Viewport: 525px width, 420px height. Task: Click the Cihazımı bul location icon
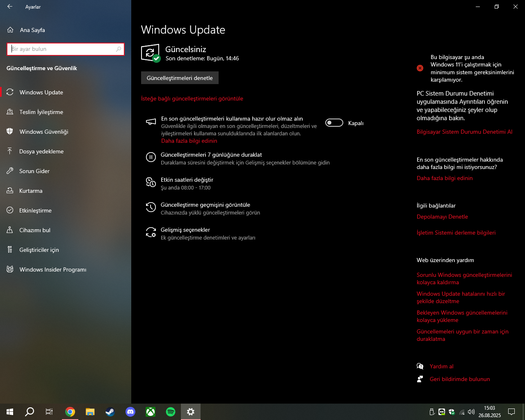[x=10, y=230]
